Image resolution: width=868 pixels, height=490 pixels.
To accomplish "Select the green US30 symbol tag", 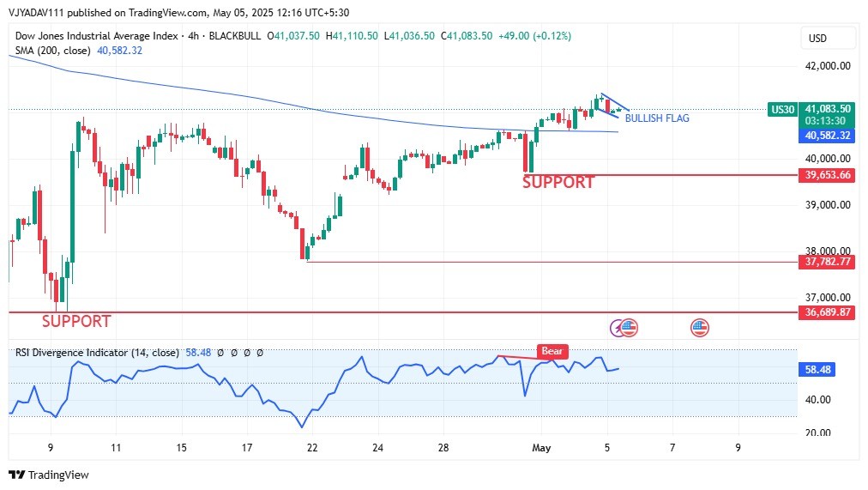I will click(781, 109).
